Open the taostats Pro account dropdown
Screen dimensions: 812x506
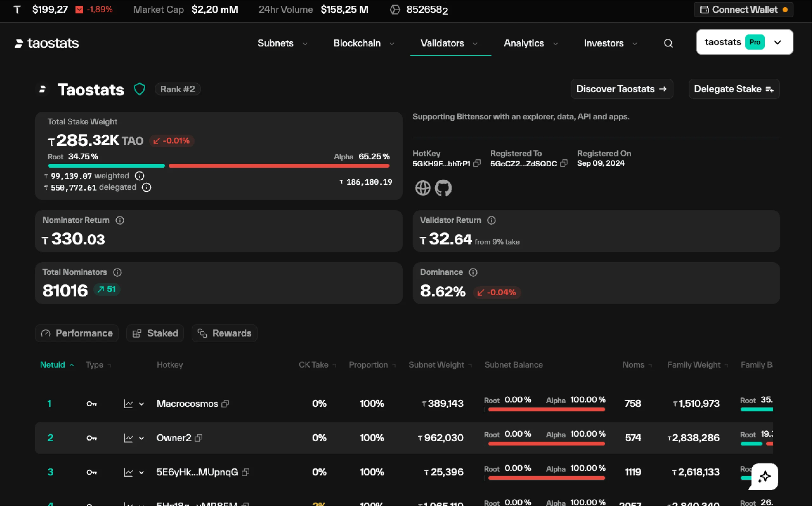tap(744, 42)
